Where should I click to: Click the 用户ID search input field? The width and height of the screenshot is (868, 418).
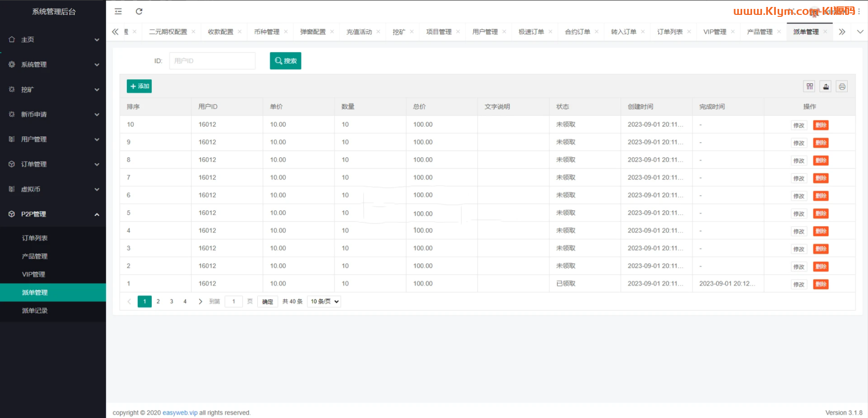pyautogui.click(x=212, y=61)
